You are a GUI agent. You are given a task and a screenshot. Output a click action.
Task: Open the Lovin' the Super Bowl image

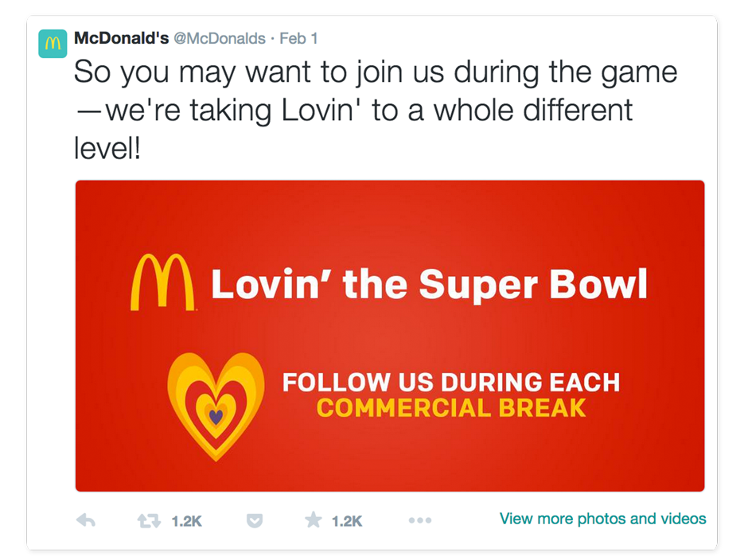[x=390, y=336]
